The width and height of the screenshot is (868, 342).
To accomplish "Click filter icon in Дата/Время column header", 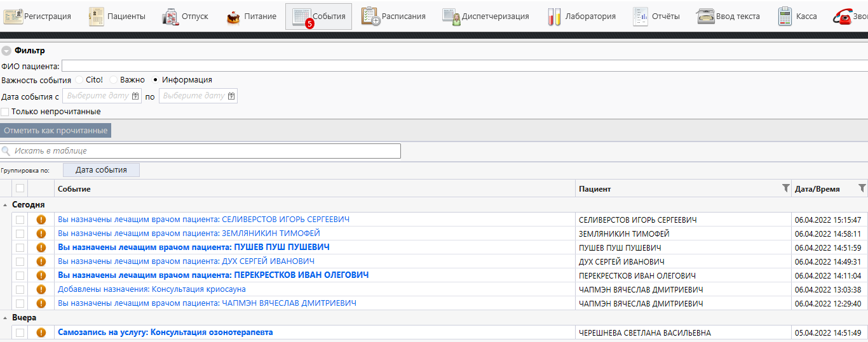I will (862, 188).
